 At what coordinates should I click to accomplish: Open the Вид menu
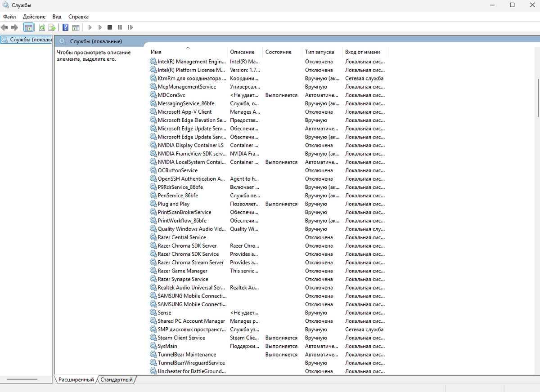pyautogui.click(x=57, y=17)
